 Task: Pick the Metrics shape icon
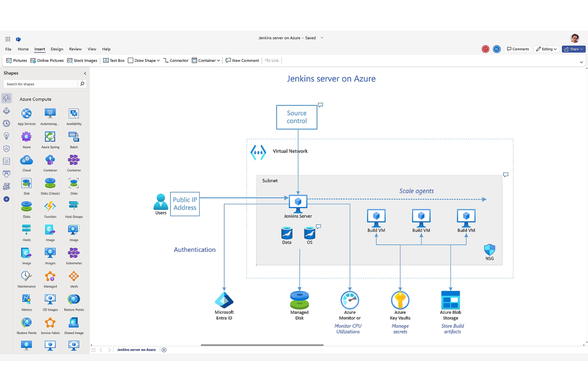click(27, 299)
